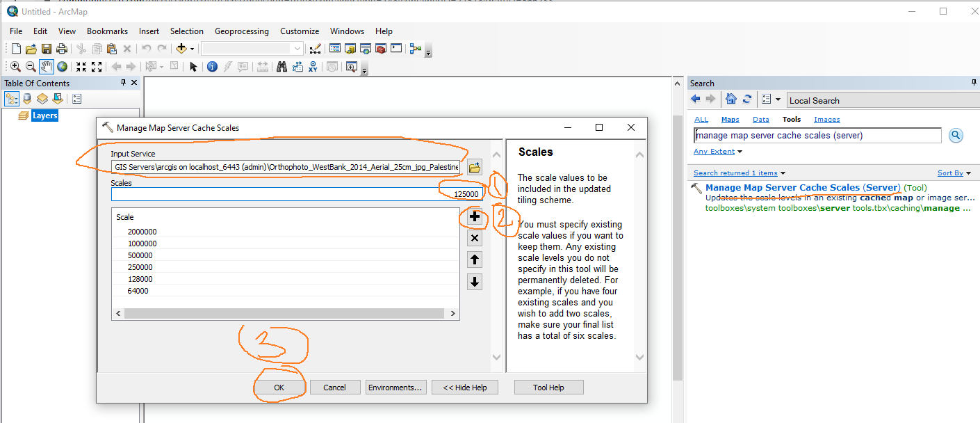
Task: Open the ModelBuilder window icon
Action: pos(416,49)
